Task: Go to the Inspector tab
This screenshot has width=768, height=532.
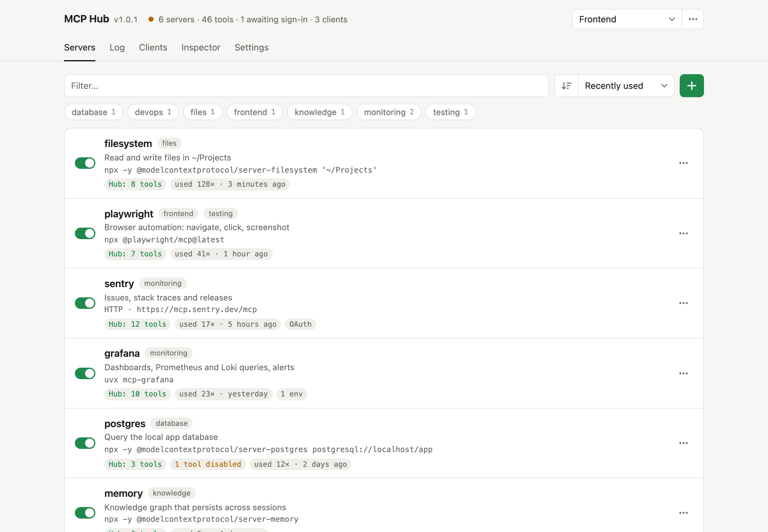Action: 201,47
